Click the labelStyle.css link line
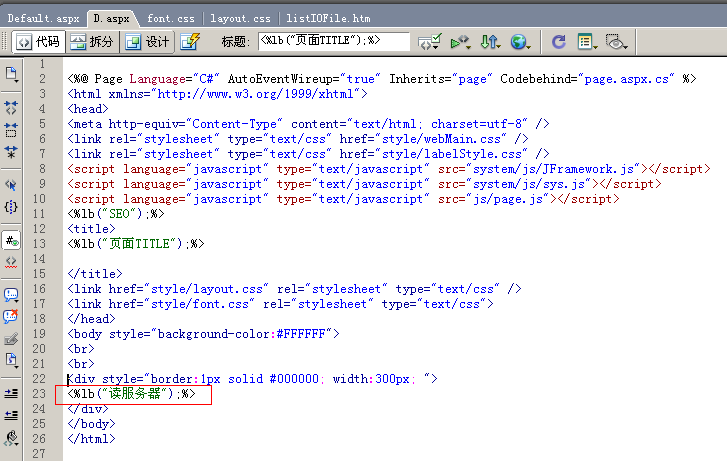 (x=308, y=154)
